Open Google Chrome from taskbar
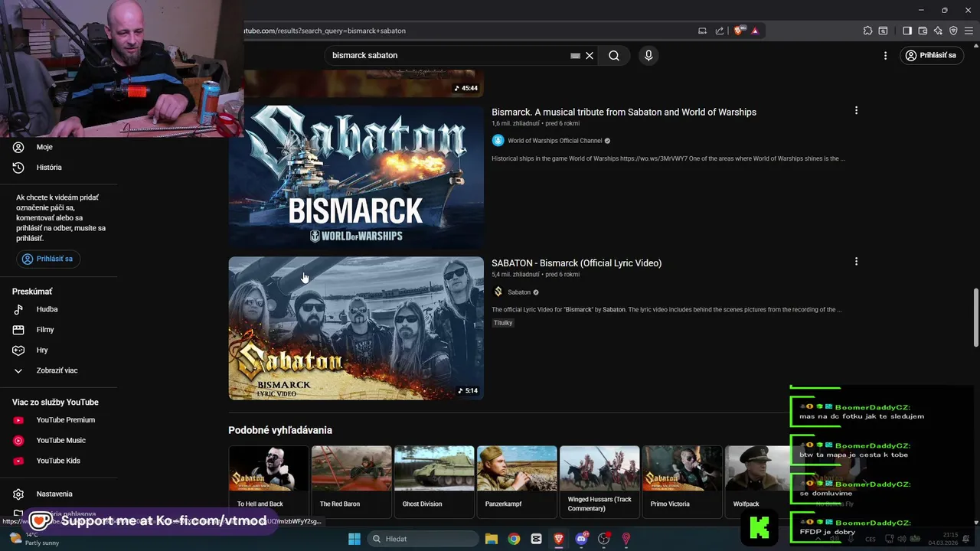 tap(514, 539)
